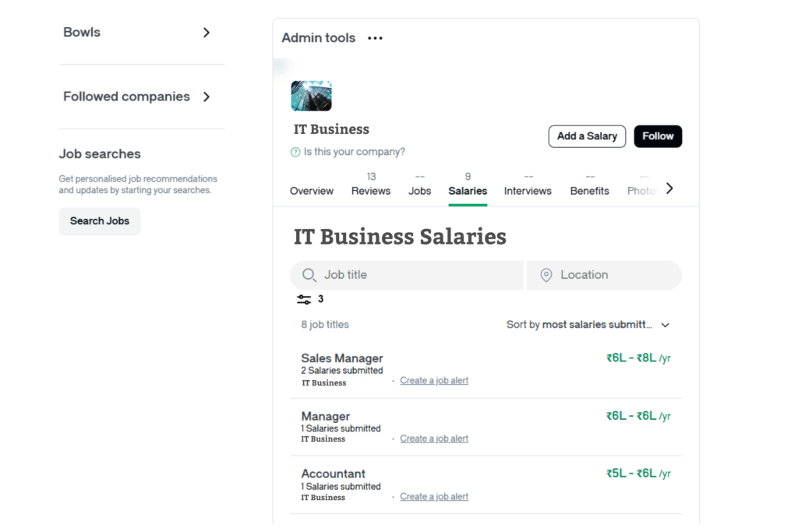Go to the Overview tab

312,191
